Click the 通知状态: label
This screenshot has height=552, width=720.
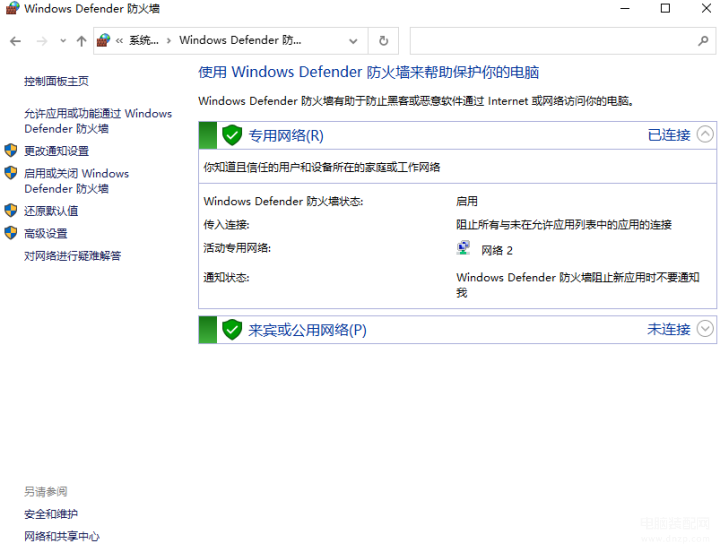[226, 277]
